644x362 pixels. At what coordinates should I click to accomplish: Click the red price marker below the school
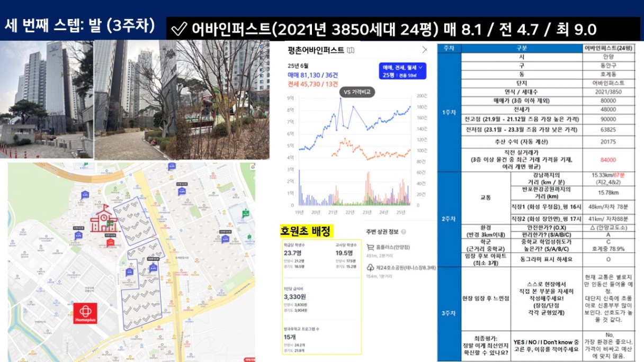coord(110,242)
